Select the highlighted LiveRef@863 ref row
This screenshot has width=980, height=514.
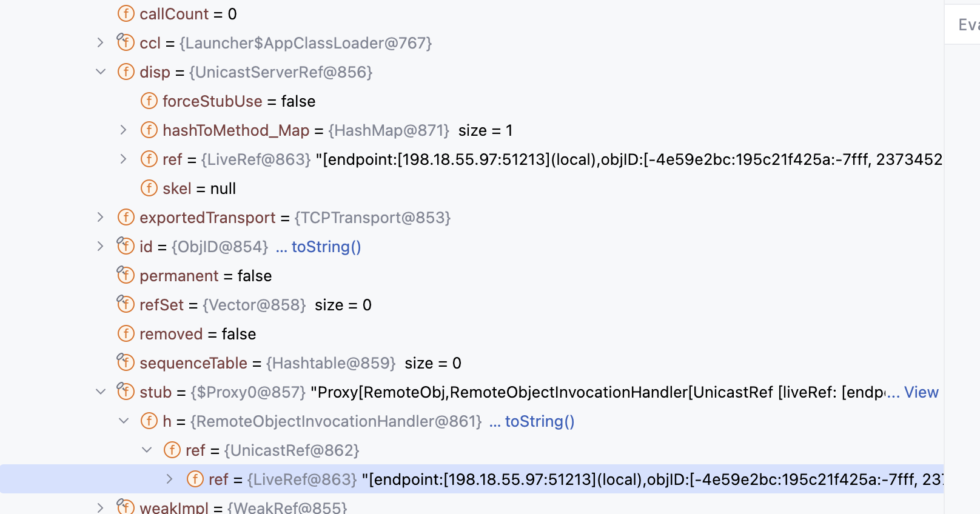[x=472, y=479]
